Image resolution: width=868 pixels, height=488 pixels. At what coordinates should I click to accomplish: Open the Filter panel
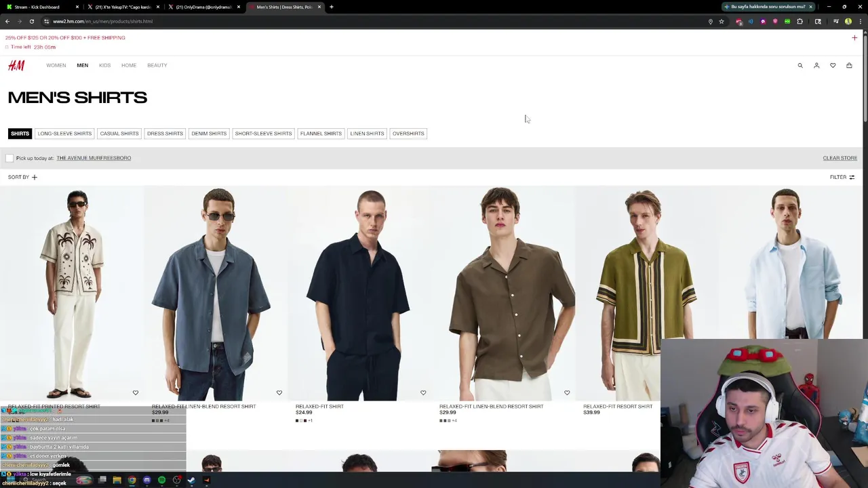842,177
